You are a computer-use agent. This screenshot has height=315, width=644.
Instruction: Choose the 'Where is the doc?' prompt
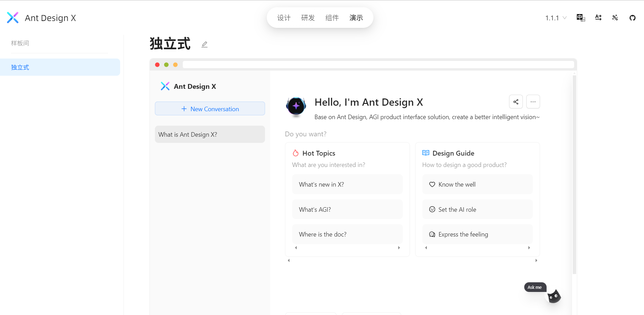click(x=347, y=234)
